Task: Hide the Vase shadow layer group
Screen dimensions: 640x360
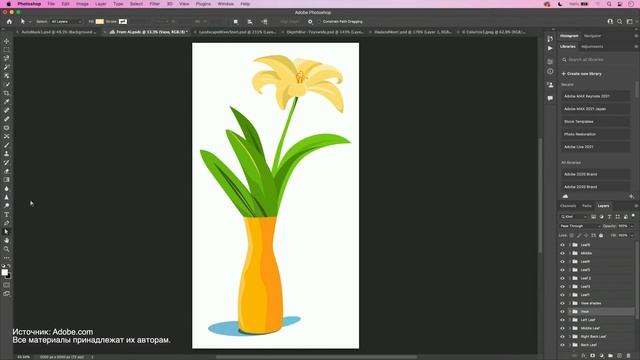Action: click(x=562, y=303)
